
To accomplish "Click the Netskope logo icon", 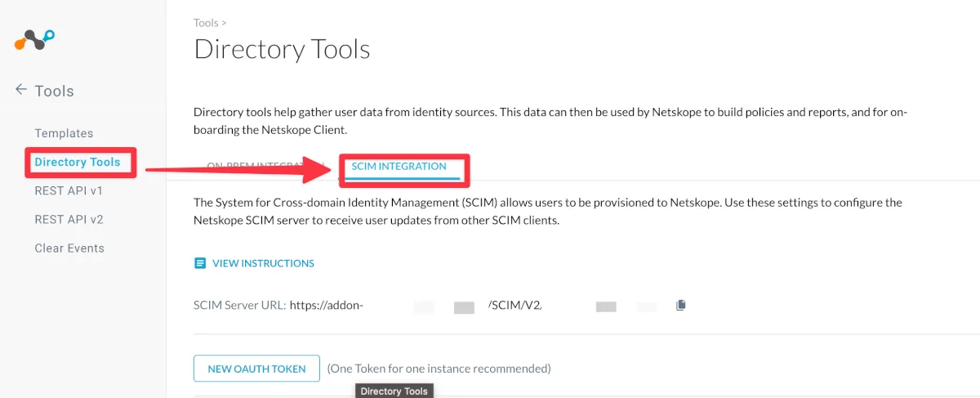I will coord(34,38).
